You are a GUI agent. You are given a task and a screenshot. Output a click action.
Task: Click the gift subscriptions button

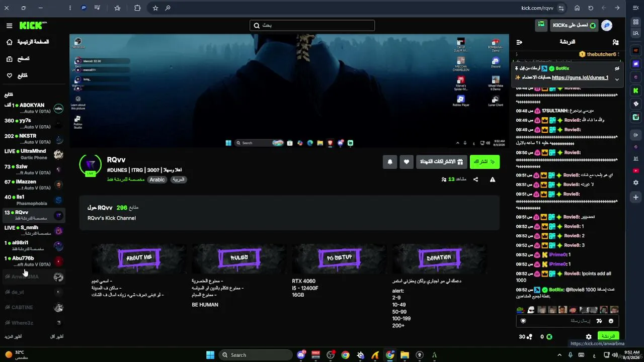tap(441, 162)
